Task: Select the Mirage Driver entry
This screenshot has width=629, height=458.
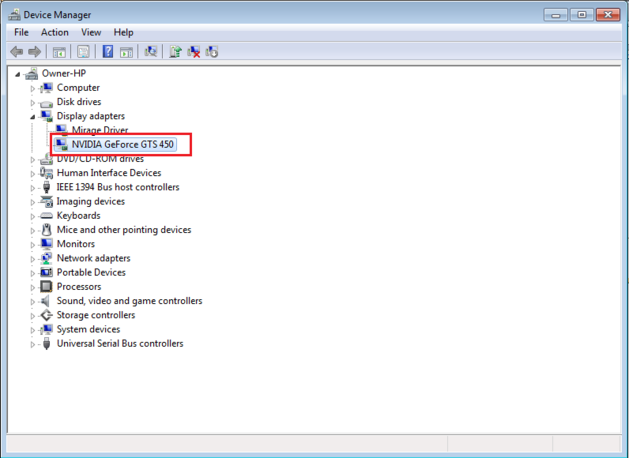Action: click(x=101, y=130)
